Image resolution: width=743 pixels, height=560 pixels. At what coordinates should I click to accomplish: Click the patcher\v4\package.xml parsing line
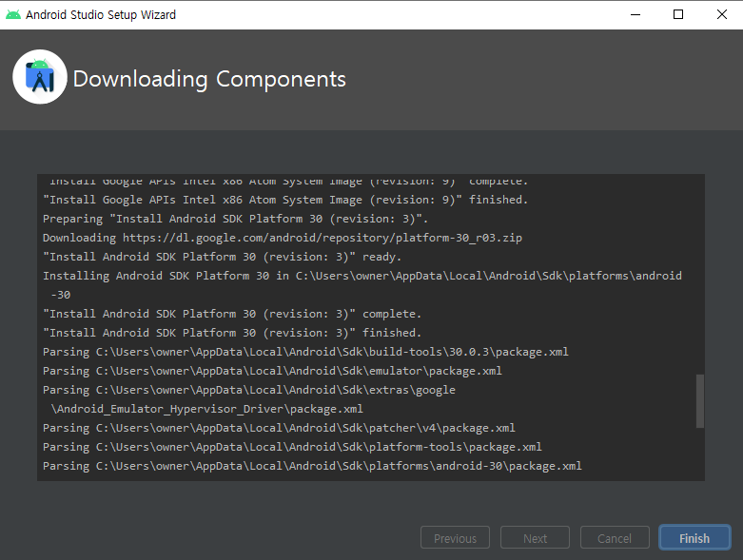[279, 428]
